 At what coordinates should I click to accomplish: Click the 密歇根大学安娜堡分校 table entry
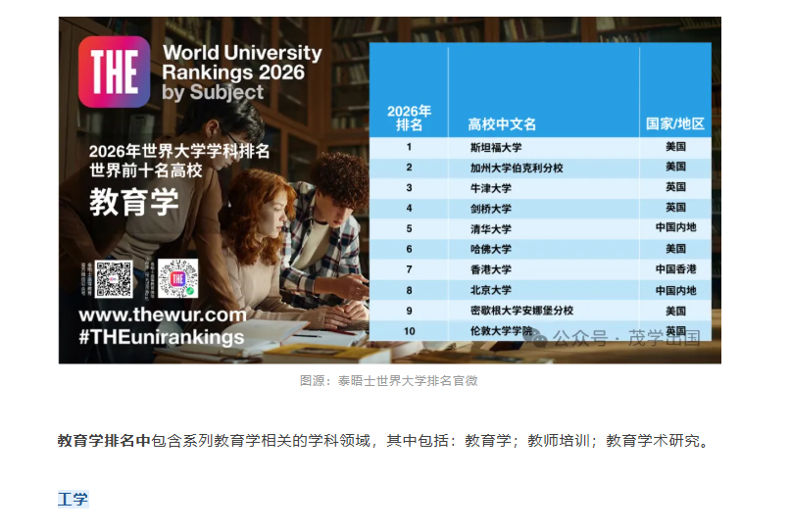[x=521, y=311]
